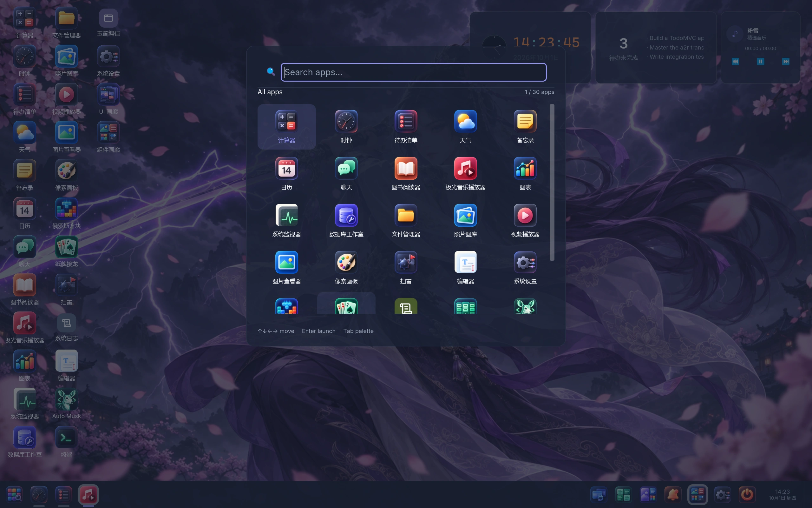This screenshot has height=508, width=812.
Task: Open 文件管理器 in the launcher grid
Action: point(406,221)
